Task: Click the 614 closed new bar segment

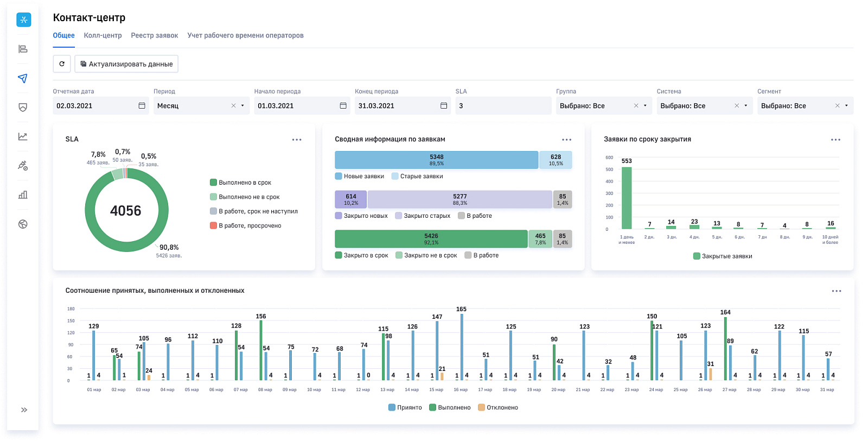Action: coord(351,199)
